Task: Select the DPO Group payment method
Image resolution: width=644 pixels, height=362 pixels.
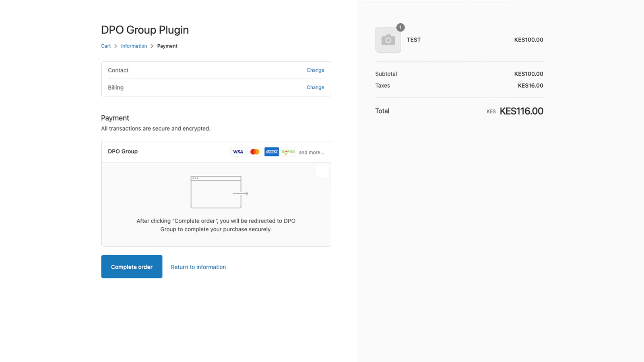Action: point(216,152)
